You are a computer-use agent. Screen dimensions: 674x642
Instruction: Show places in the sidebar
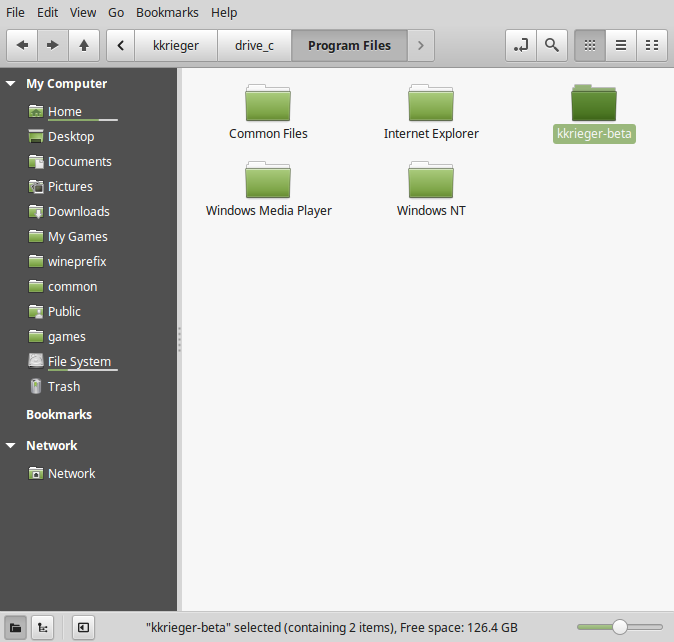15,627
